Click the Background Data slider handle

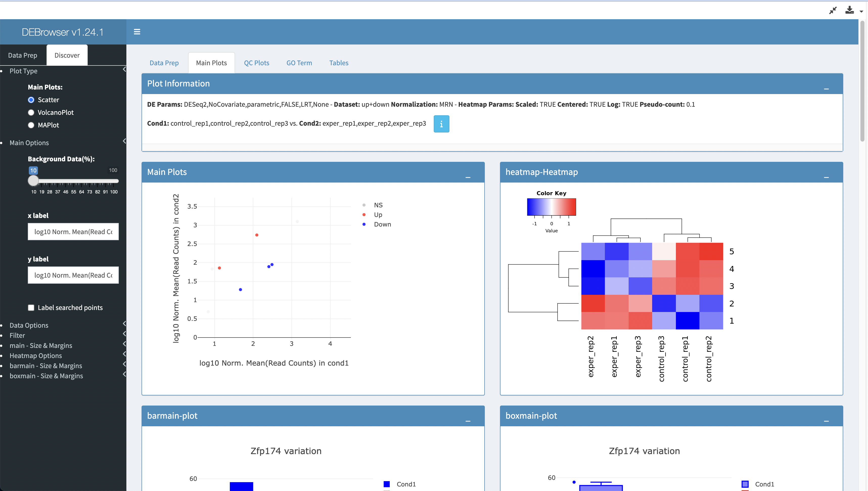(x=33, y=181)
